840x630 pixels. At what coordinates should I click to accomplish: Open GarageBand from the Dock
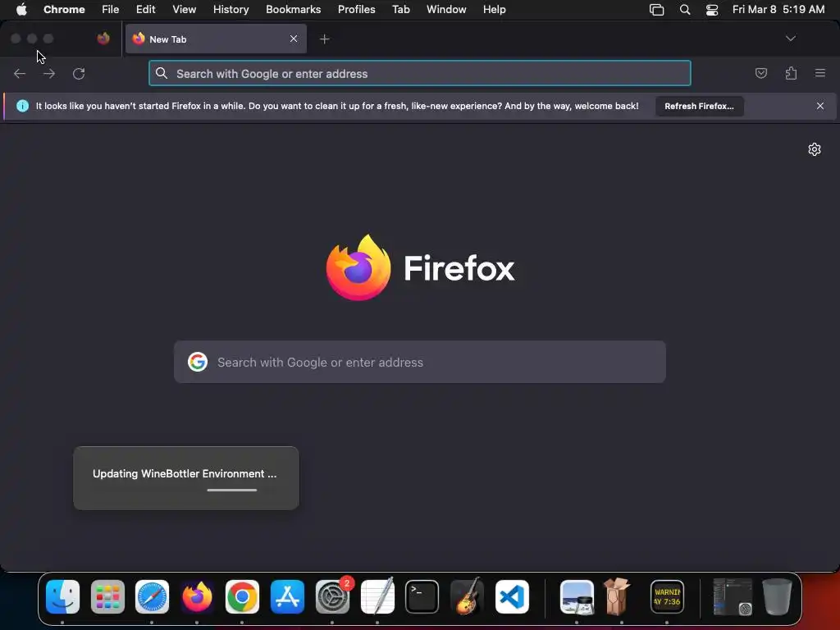[x=467, y=597]
